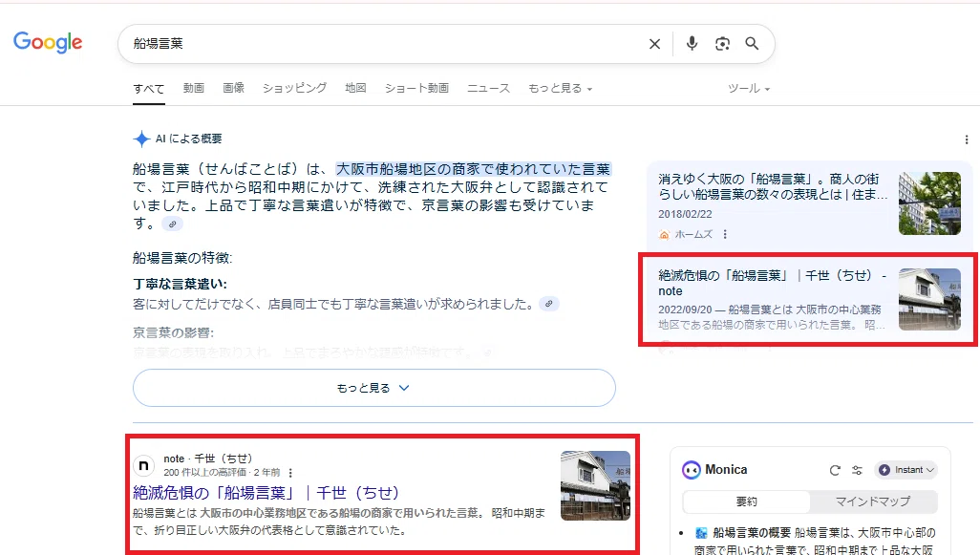Image resolution: width=980 pixels, height=555 pixels.
Task: Click the 船場言葉の特徴 heading
Action: [182, 258]
